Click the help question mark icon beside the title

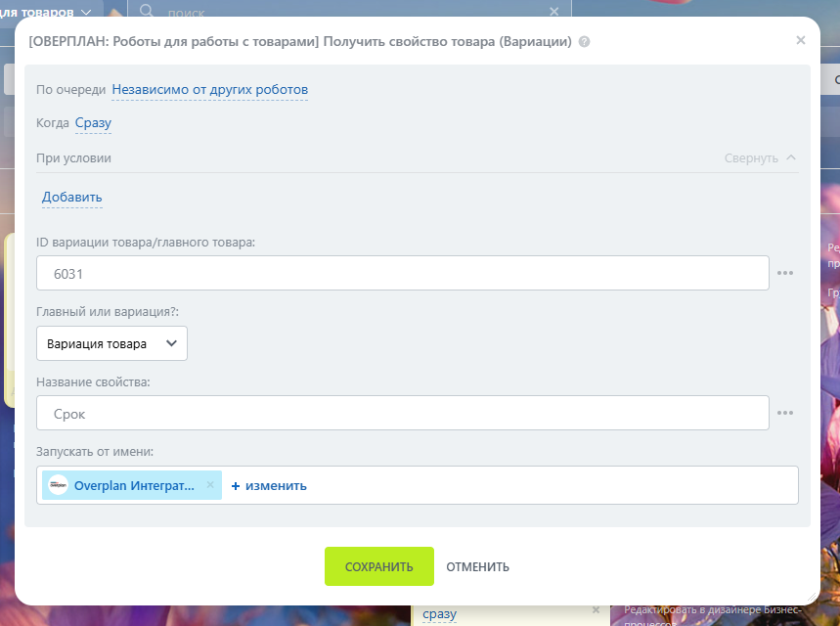585,42
